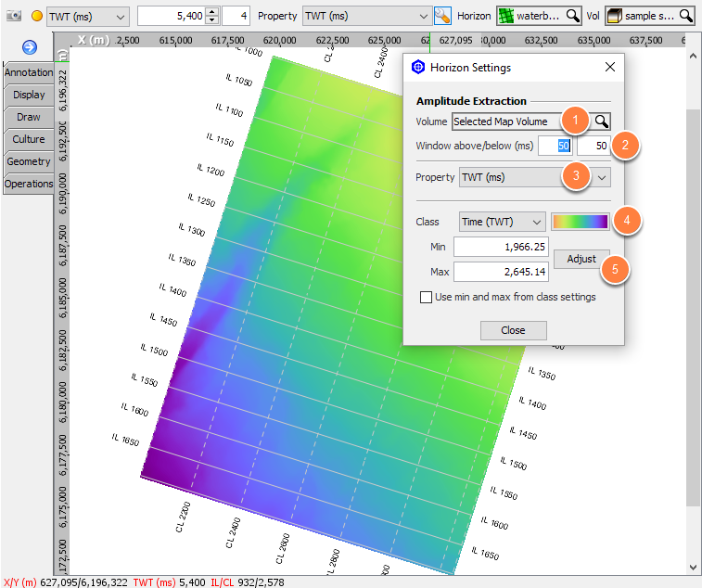Image resolution: width=702 pixels, height=588 pixels.
Task: Open the Operations side tab
Action: 29,184
